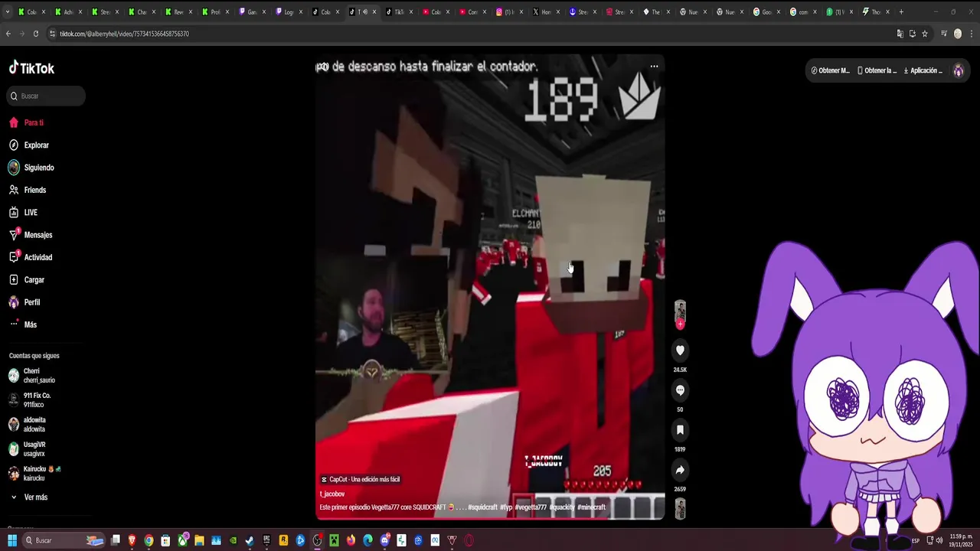Open Brave browser from taskbar
This screenshot has width=980, height=551.
(x=132, y=540)
